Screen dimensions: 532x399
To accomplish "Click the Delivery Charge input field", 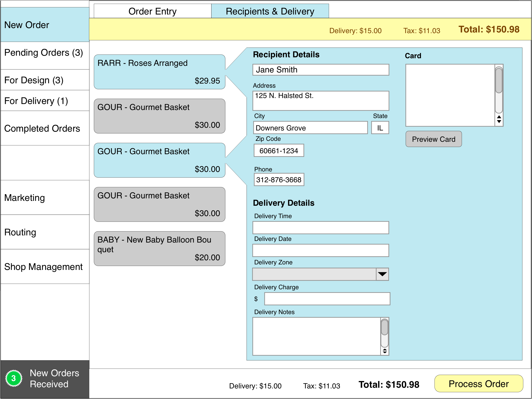I will [x=327, y=298].
